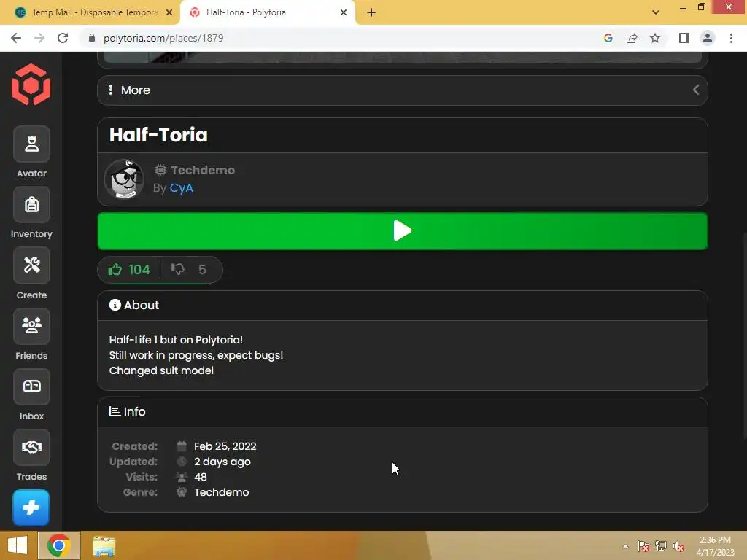Click the Chrome taskbar icon
Viewport: 747px width, 560px height.
tap(59, 545)
